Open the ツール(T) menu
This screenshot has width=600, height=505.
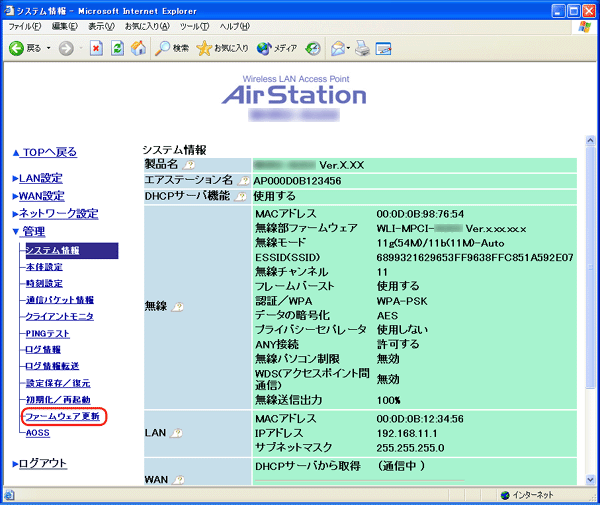pos(194,26)
